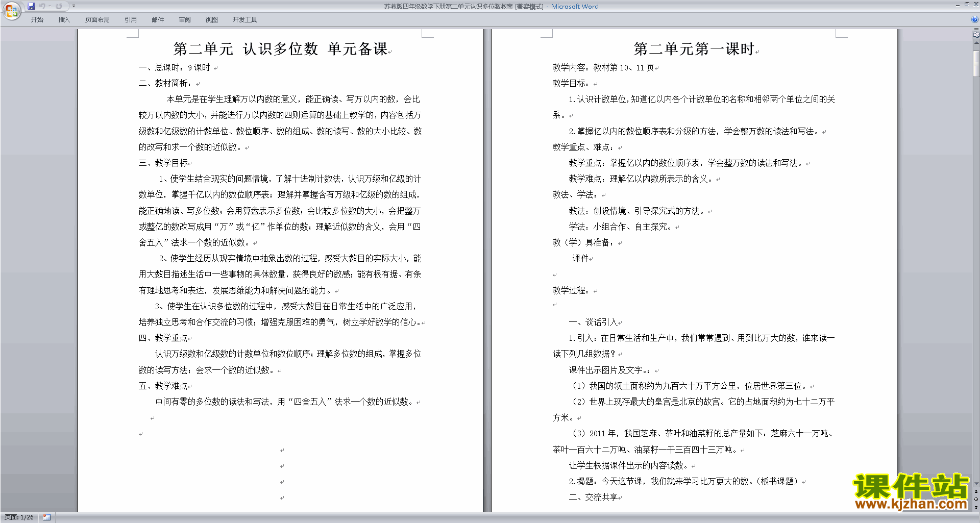Click heading 第二单元 认识多位数 单元备课
Viewport: 980px width, 523px height.
(x=281, y=49)
